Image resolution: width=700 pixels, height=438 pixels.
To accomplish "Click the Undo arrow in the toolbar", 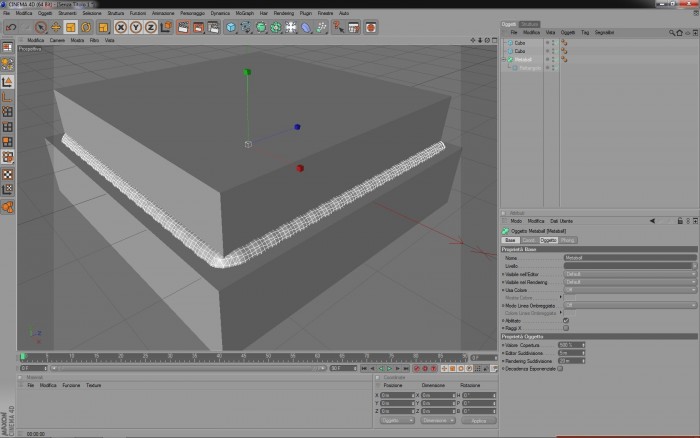I will point(11,27).
